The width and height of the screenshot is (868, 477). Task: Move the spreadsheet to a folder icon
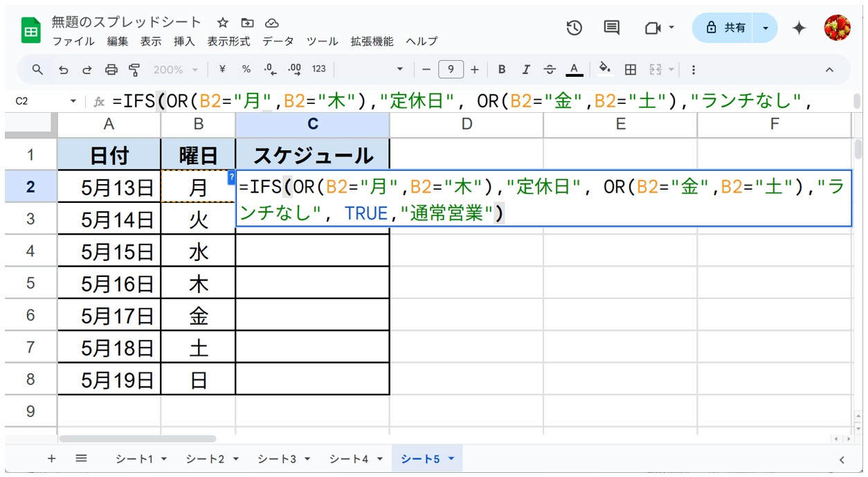247,23
